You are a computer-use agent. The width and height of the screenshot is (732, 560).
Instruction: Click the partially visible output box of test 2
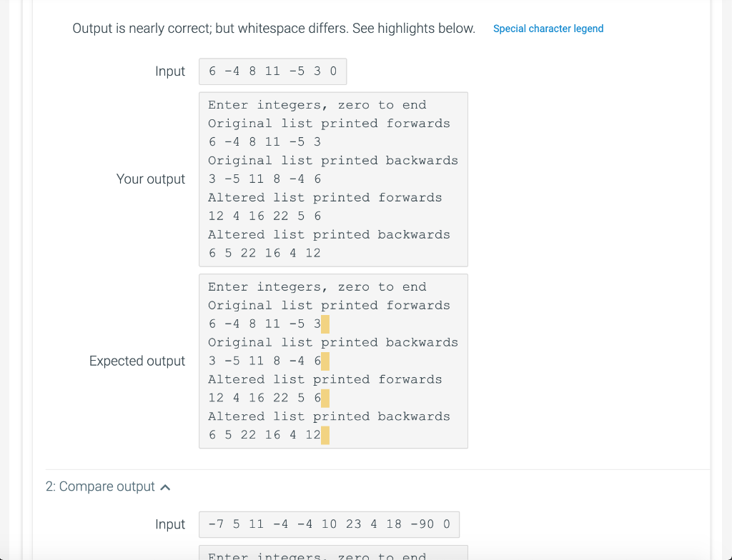click(333, 553)
